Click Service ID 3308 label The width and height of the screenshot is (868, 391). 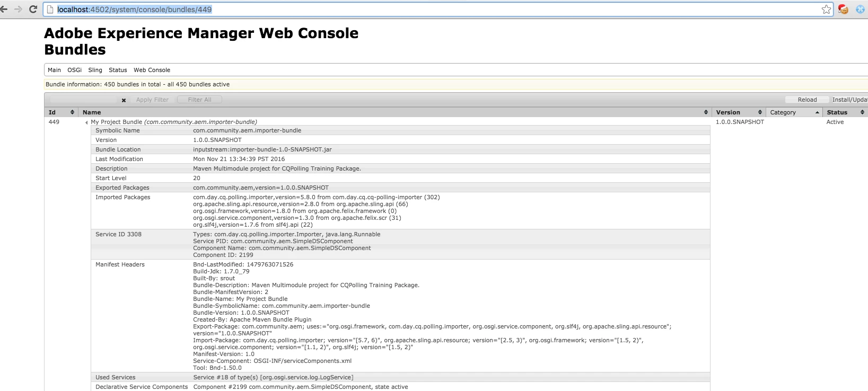pyautogui.click(x=118, y=234)
